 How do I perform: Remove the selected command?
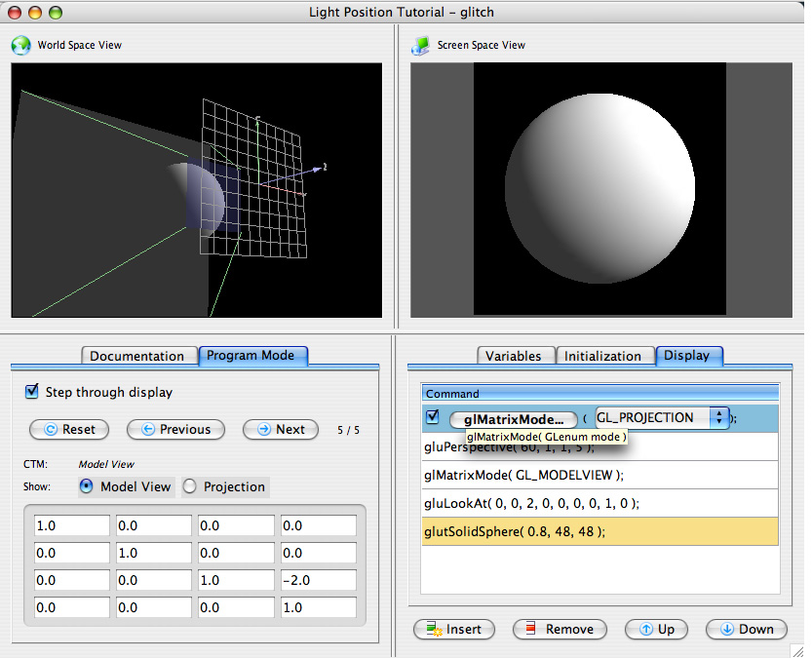pos(560,629)
